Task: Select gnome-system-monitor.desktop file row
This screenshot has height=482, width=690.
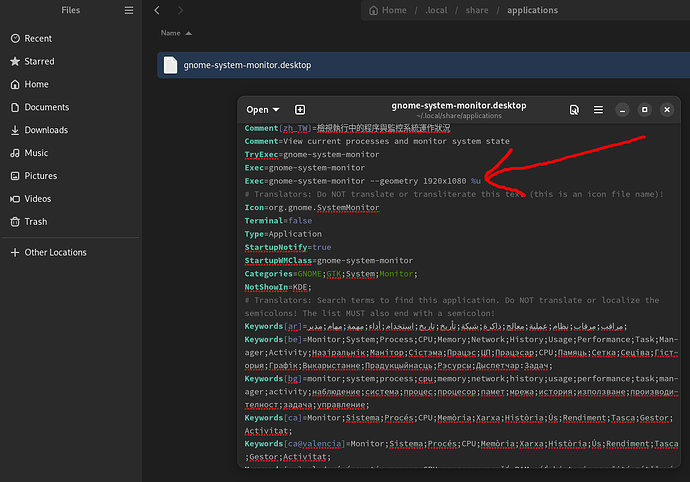Action: (x=423, y=65)
